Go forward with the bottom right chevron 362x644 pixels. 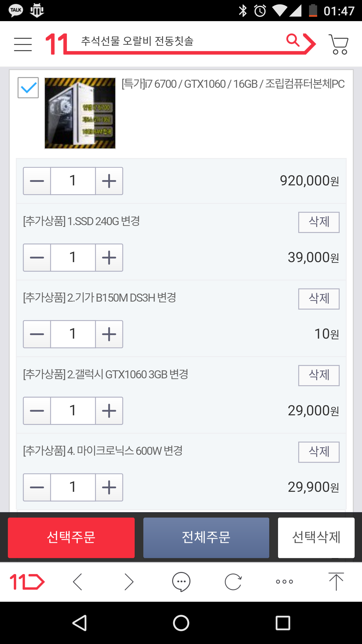point(129,582)
